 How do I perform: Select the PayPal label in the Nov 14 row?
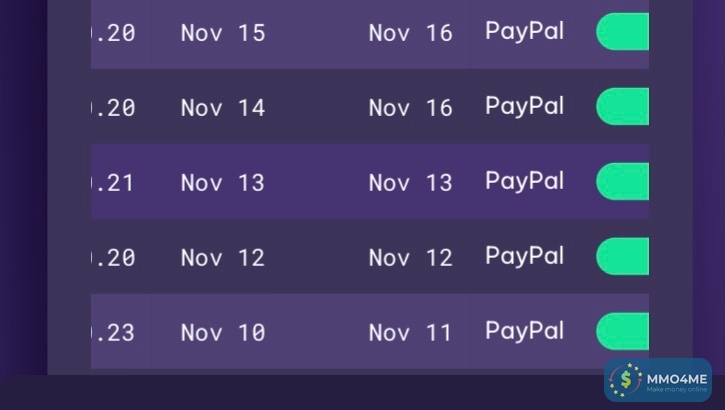coord(524,106)
